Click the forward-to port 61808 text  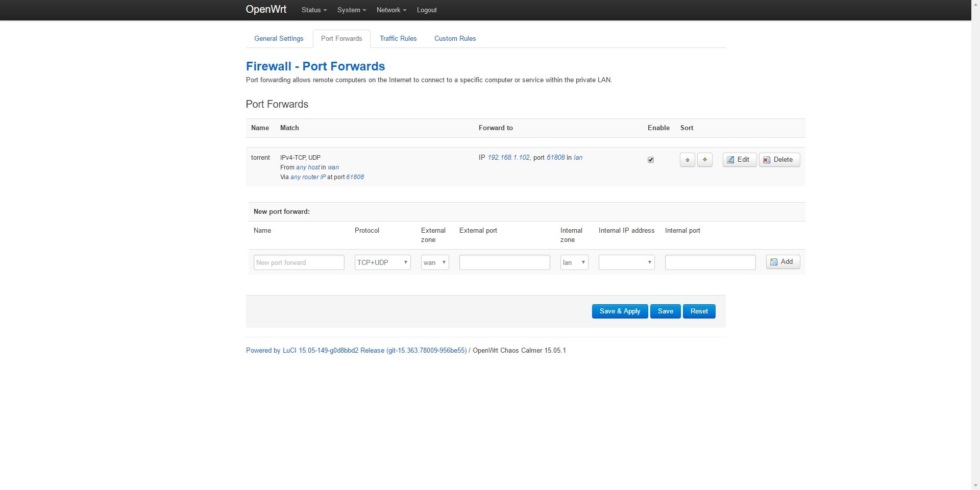pyautogui.click(x=556, y=158)
